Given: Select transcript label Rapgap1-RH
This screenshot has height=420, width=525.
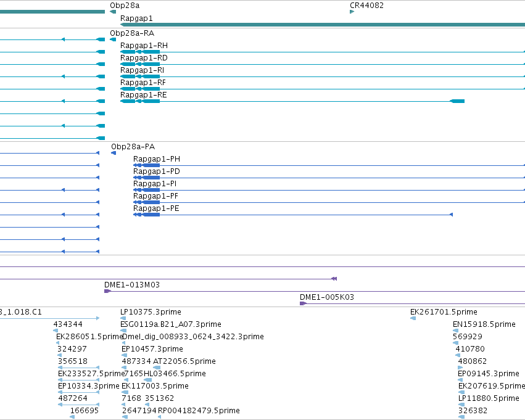Looking at the screenshot, I should (x=144, y=46).
